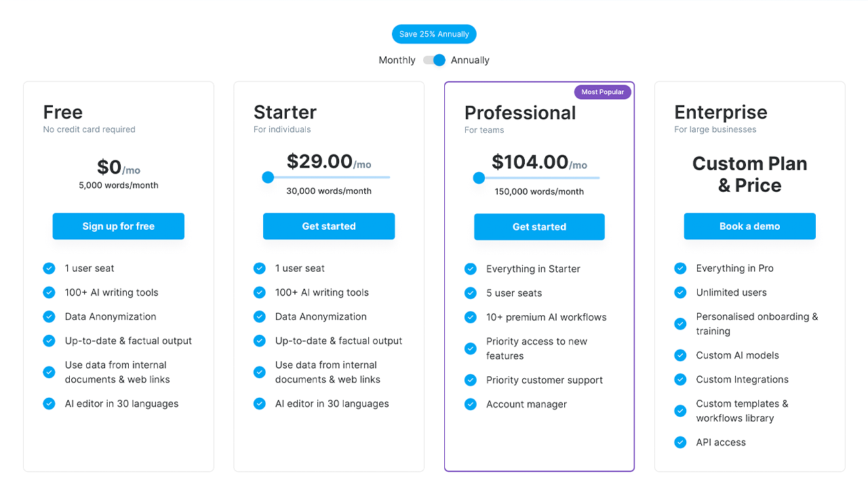Click the Most Popular badge

602,92
